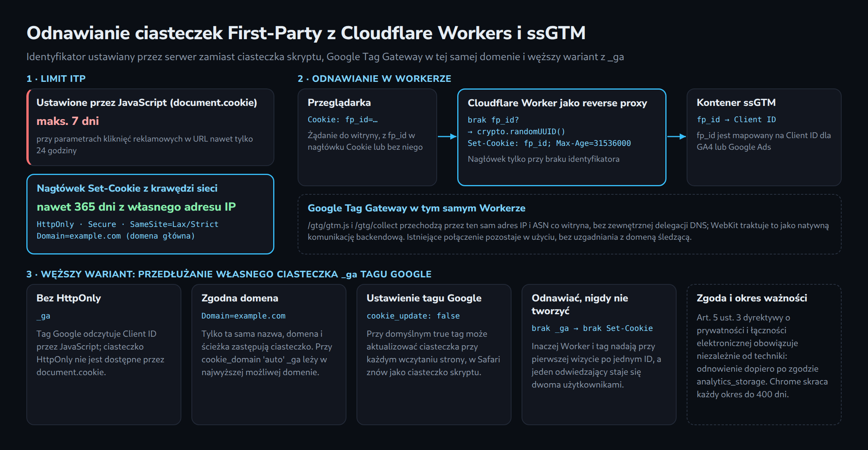Click text 'Żądanie do witryny, z fp_id w nagłówku Cookie'
The image size is (868, 450).
365,141
